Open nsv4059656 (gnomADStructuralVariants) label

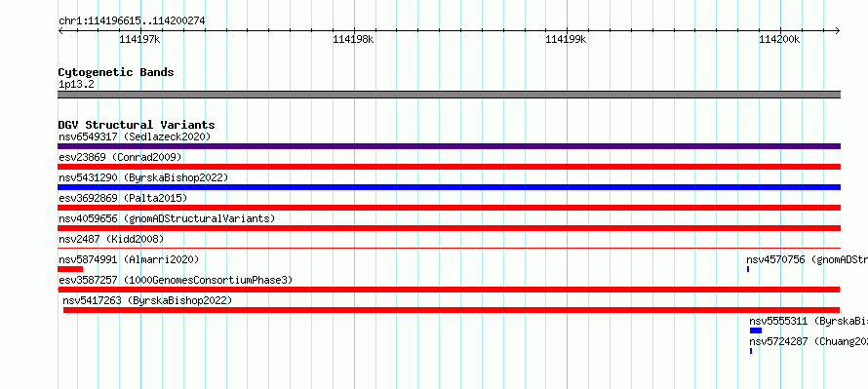167,218
